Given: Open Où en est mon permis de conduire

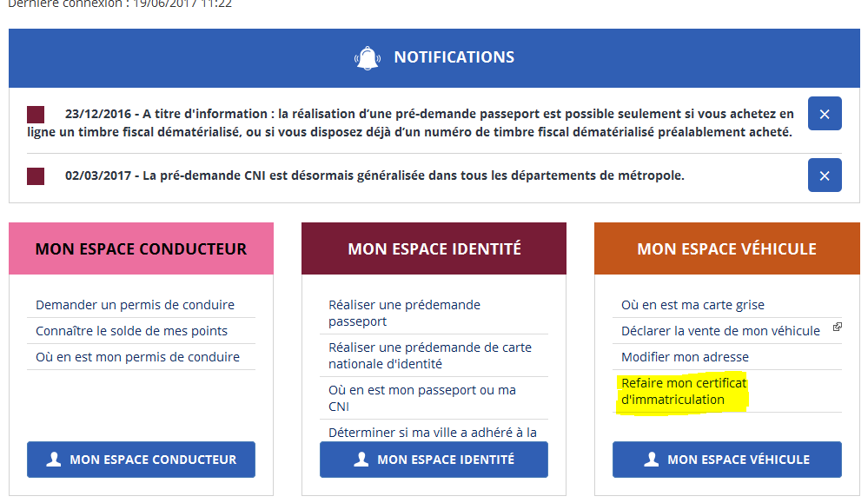Looking at the screenshot, I should [x=137, y=357].
